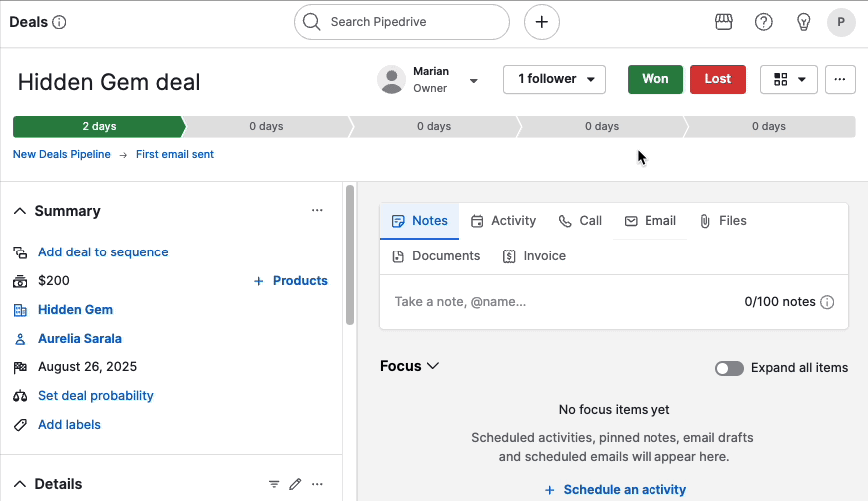Click the notes limit info icon
This screenshot has height=501, width=868.
pyautogui.click(x=827, y=302)
